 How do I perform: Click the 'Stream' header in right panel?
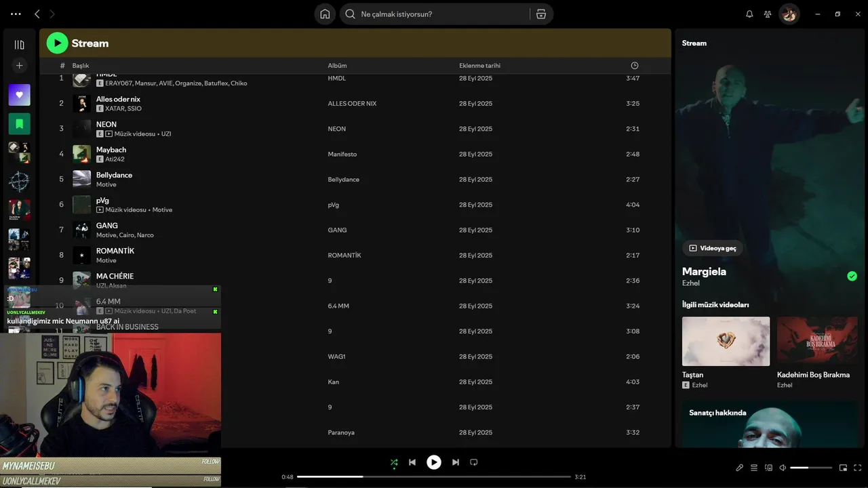click(x=694, y=43)
